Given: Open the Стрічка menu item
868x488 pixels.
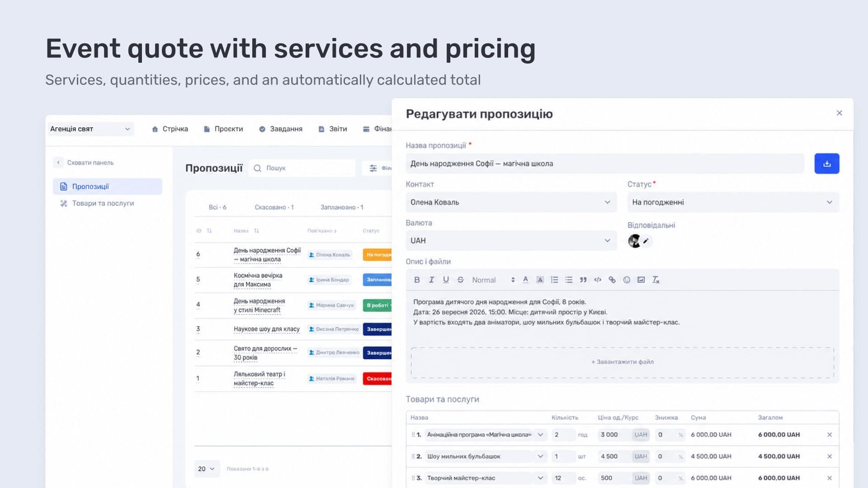Looking at the screenshot, I should pos(170,129).
